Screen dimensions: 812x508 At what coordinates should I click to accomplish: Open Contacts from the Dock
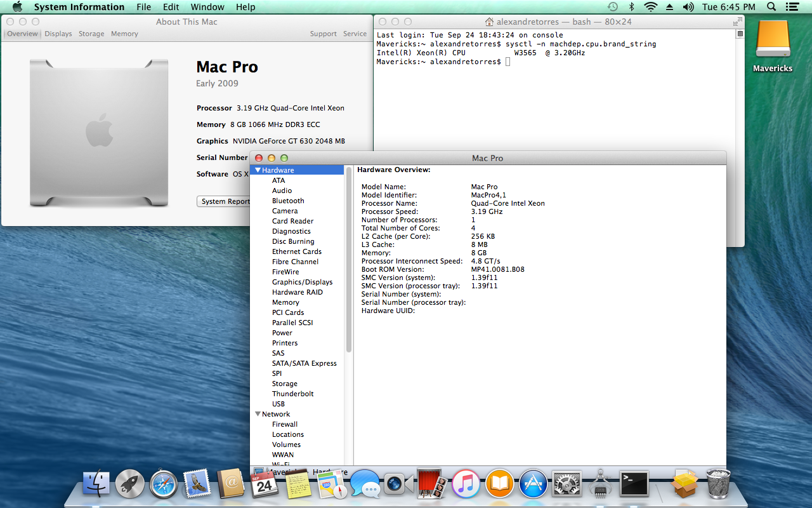tap(231, 485)
